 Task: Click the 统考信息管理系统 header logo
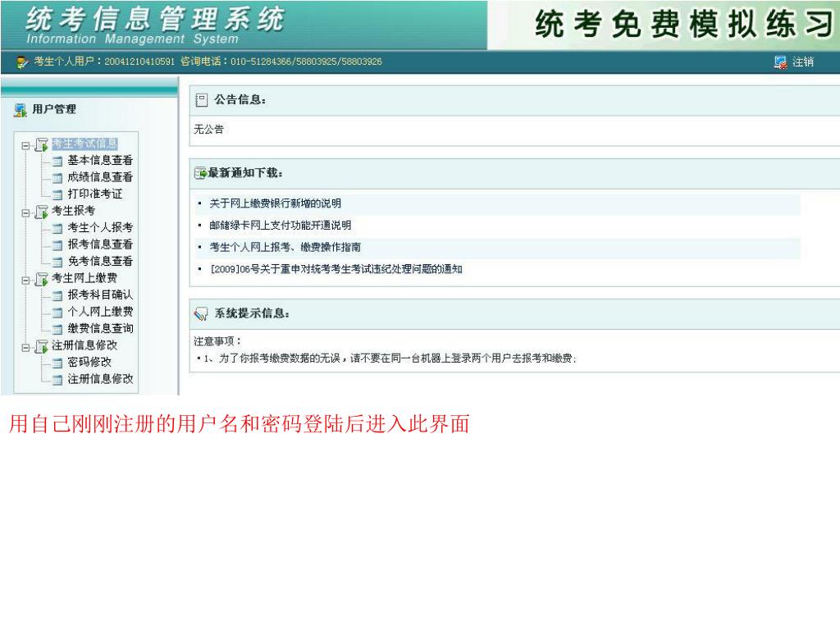point(155,25)
